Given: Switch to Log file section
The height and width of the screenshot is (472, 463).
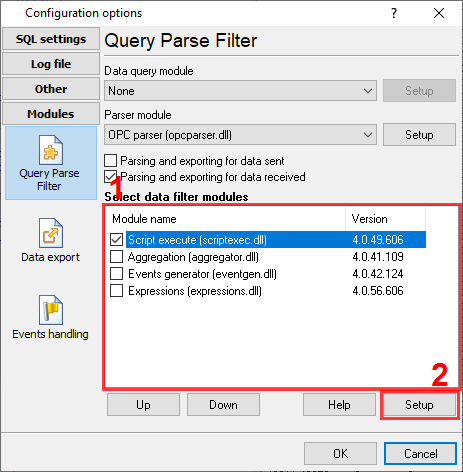Looking at the screenshot, I should tap(51, 64).
